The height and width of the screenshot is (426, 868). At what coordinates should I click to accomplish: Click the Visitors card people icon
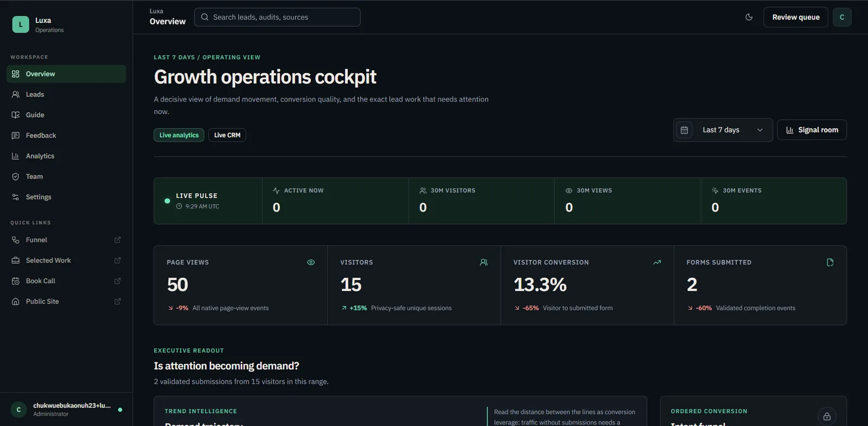pyautogui.click(x=483, y=262)
